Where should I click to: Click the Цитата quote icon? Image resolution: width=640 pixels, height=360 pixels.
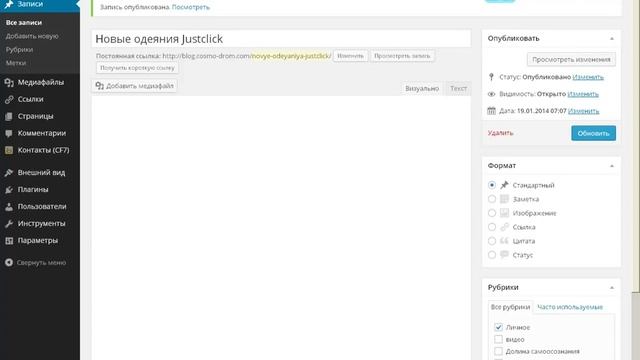tap(504, 241)
